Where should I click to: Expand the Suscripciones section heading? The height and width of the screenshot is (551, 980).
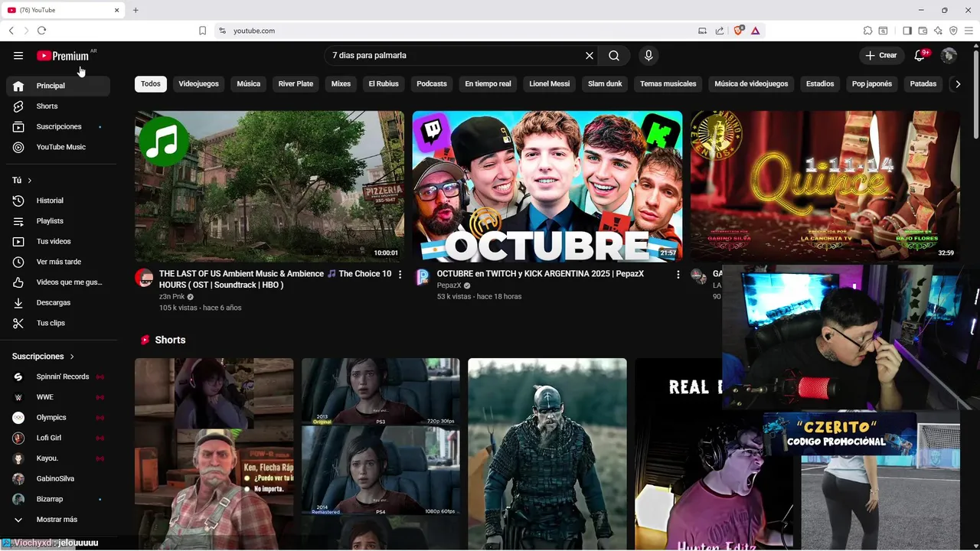[43, 357]
